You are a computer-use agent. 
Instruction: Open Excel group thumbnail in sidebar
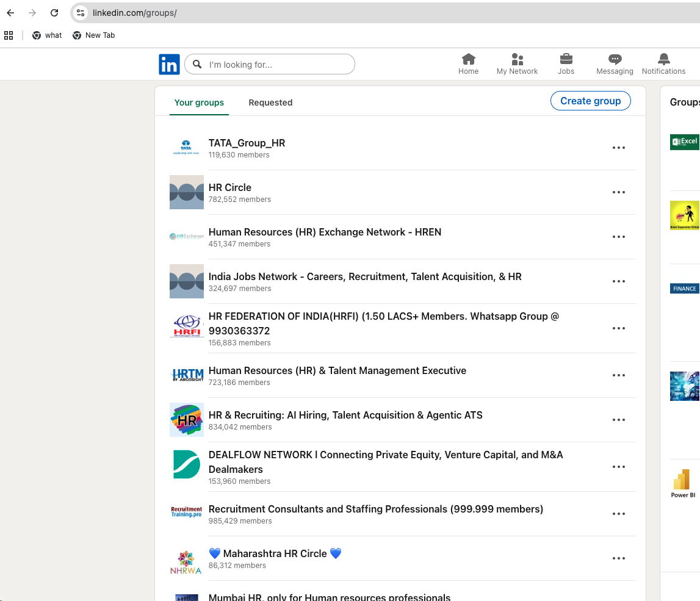point(685,142)
